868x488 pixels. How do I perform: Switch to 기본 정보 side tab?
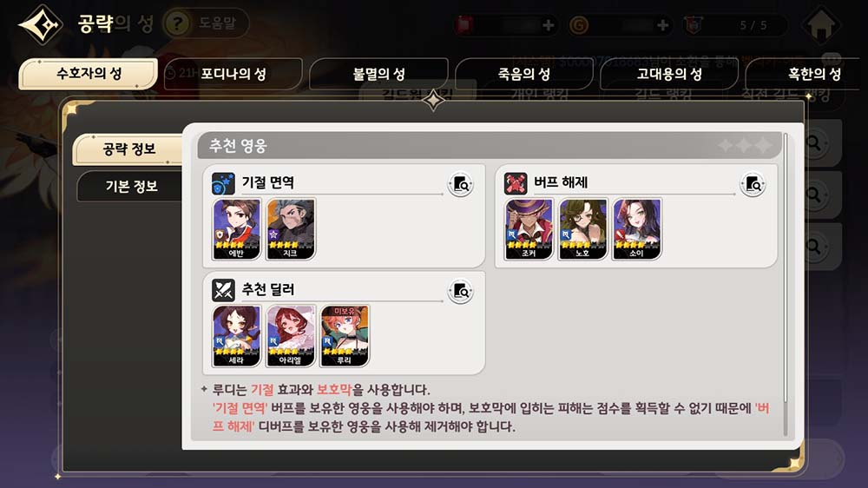(x=131, y=186)
